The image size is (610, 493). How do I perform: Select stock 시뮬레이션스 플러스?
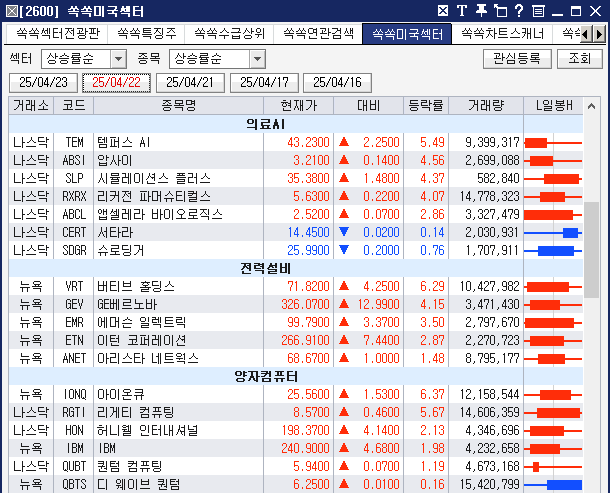(x=154, y=178)
